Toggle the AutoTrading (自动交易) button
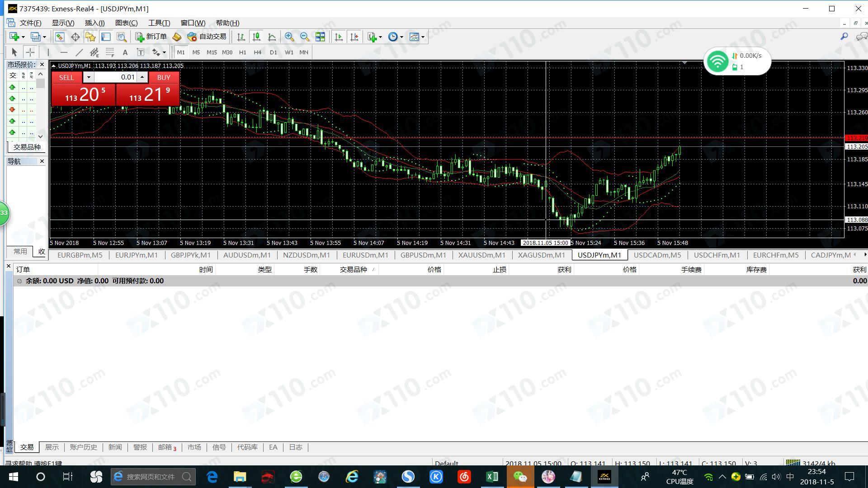868x488 pixels. click(x=207, y=37)
